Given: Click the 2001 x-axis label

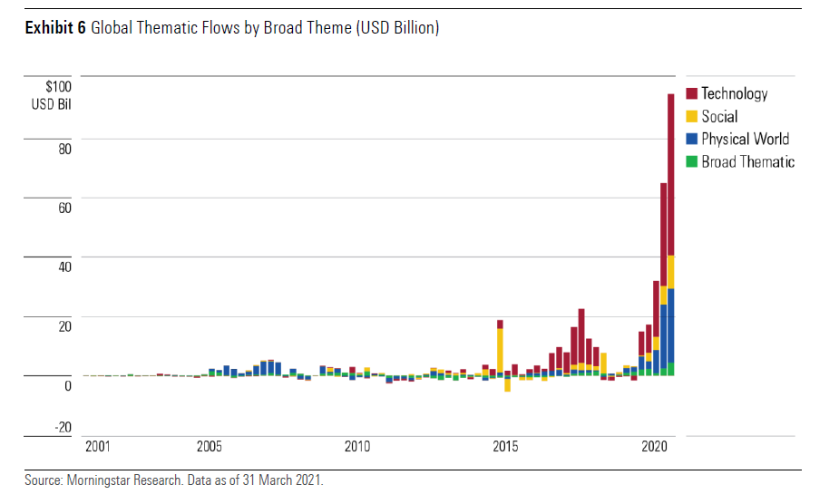Looking at the screenshot, I should point(97,447).
